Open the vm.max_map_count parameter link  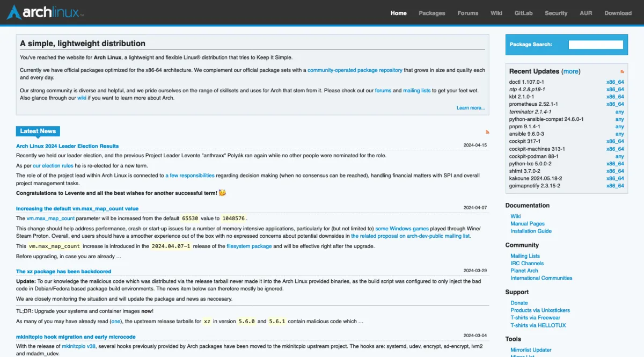click(50, 218)
